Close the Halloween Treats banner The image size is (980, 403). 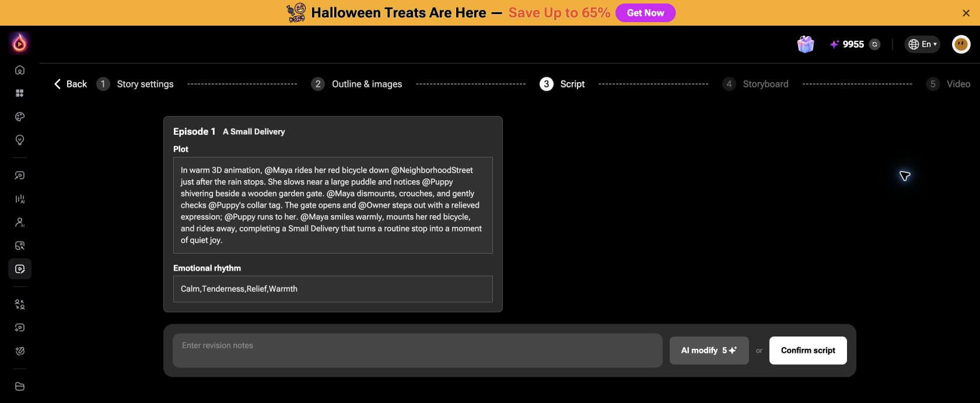[x=966, y=13]
